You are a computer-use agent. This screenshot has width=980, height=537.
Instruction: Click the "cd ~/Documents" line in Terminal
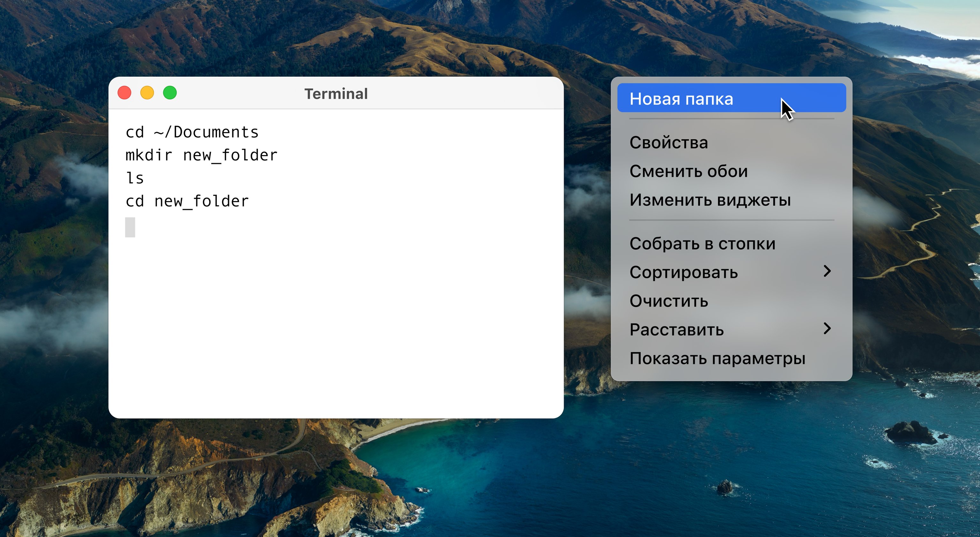192,132
